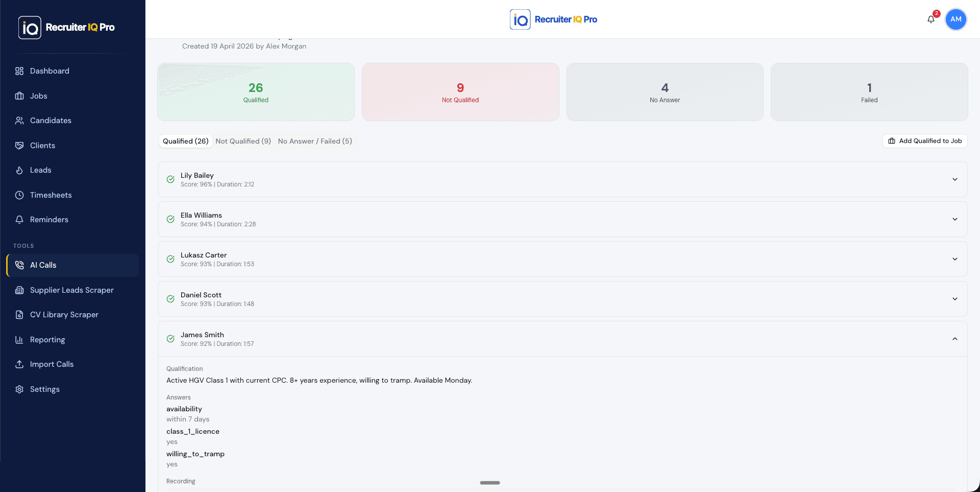Open the Dashboard icon in sidebar
The image size is (980, 492).
[19, 71]
